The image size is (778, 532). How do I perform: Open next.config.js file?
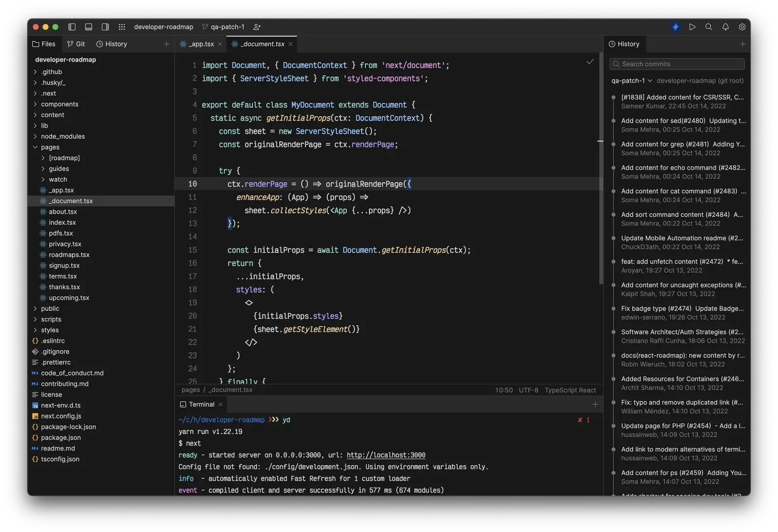(x=101, y=416)
